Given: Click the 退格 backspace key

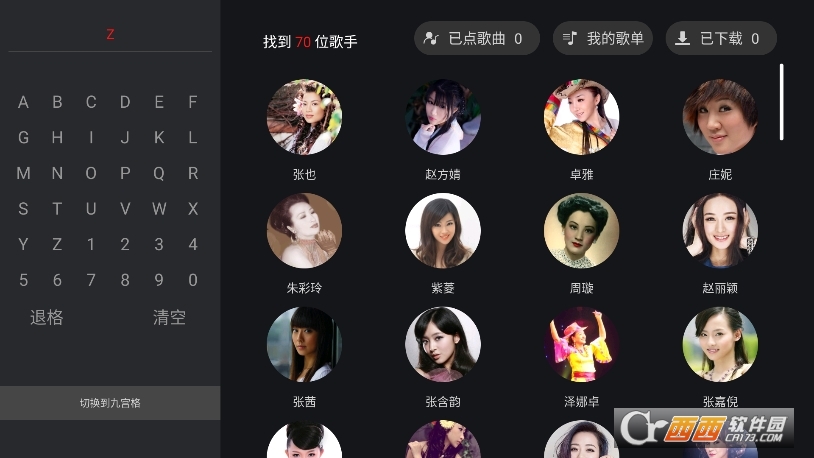Looking at the screenshot, I should 47,317.
